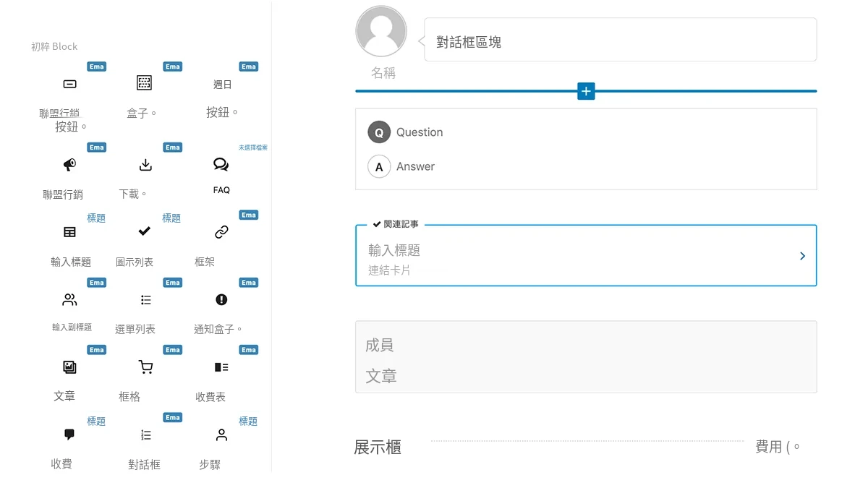The height and width of the screenshot is (488, 868).
Task: Select the dotted box block icon above 盒子
Action: pos(145,82)
